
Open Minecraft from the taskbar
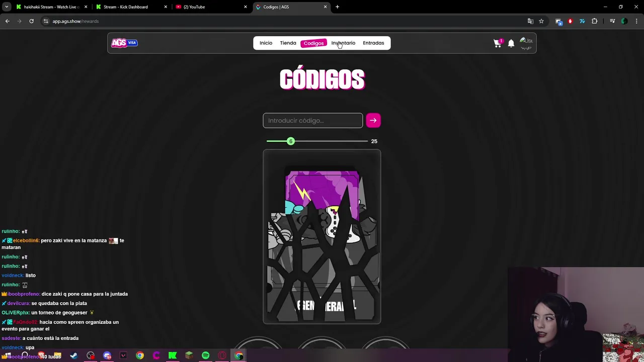click(189, 355)
